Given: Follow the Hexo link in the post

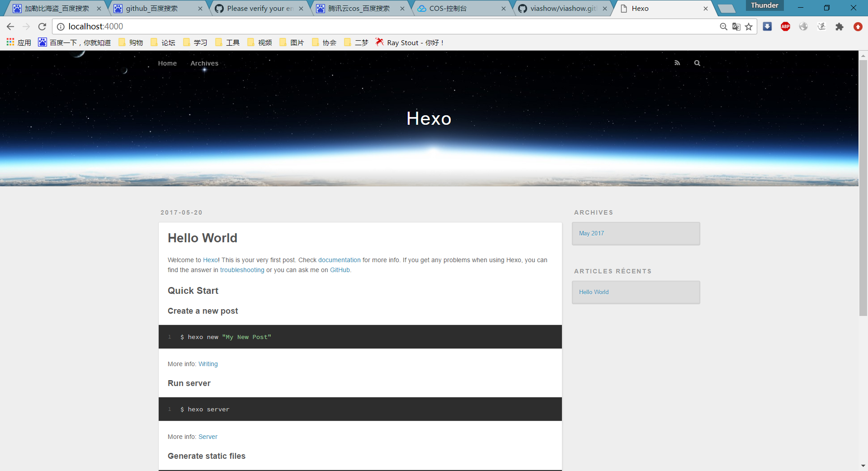Looking at the screenshot, I should click(210, 260).
